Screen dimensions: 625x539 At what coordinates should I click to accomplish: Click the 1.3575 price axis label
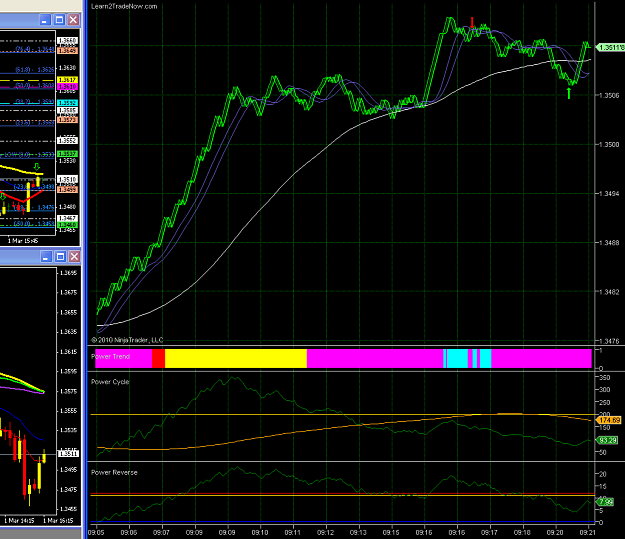pos(69,391)
